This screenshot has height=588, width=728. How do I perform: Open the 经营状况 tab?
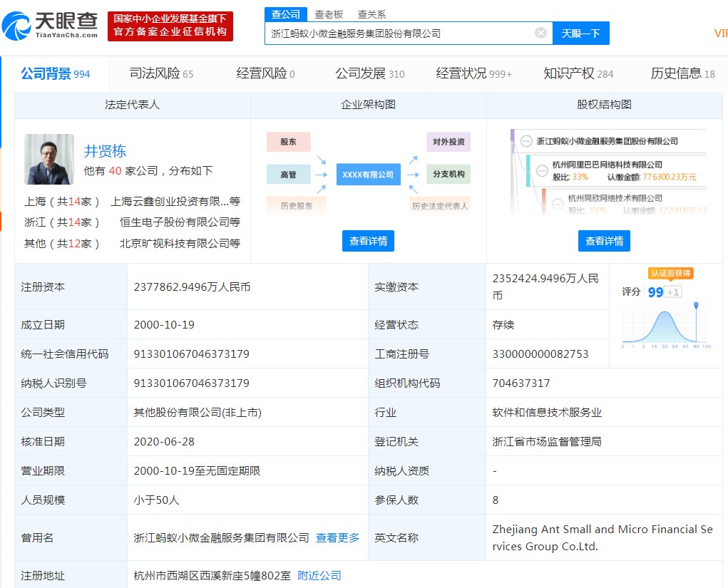coord(474,73)
